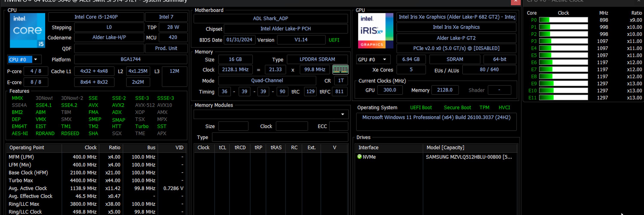Close the System Summary window
The width and height of the screenshot is (644, 215).
pyautogui.click(x=515, y=2)
